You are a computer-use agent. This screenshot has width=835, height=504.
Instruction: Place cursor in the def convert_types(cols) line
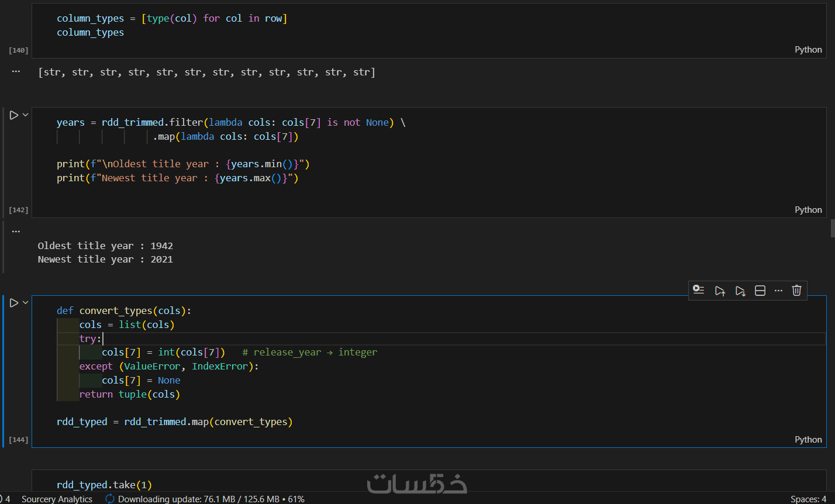(x=124, y=310)
